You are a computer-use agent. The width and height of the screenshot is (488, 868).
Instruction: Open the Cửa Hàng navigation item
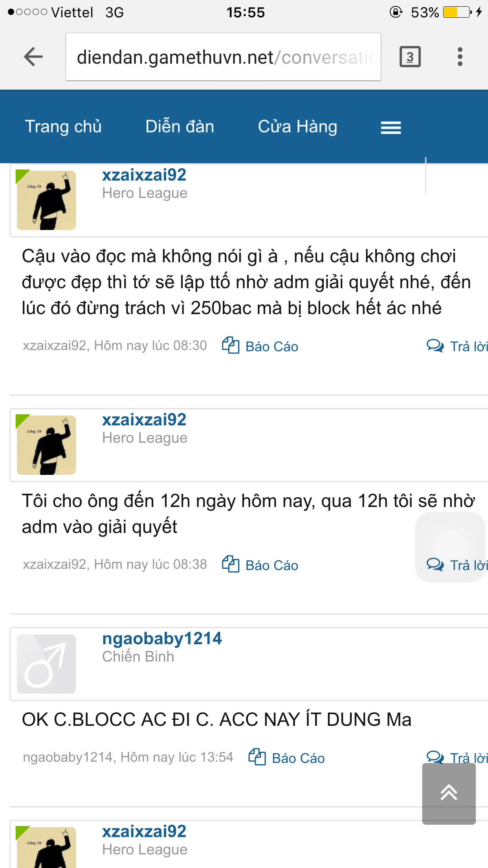point(297,127)
